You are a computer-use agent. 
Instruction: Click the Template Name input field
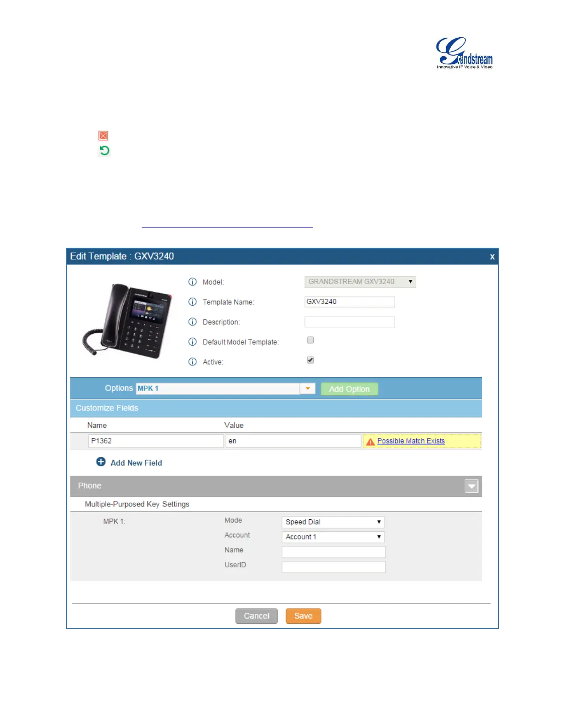pyautogui.click(x=350, y=302)
